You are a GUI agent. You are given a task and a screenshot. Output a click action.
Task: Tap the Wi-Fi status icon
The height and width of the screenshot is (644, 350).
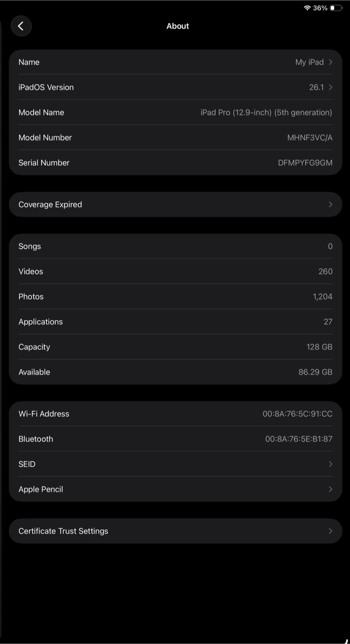pos(307,8)
